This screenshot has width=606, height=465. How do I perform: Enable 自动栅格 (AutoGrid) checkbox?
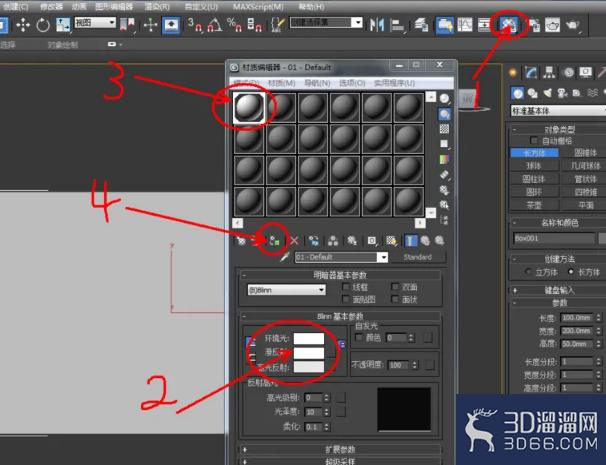pos(534,140)
